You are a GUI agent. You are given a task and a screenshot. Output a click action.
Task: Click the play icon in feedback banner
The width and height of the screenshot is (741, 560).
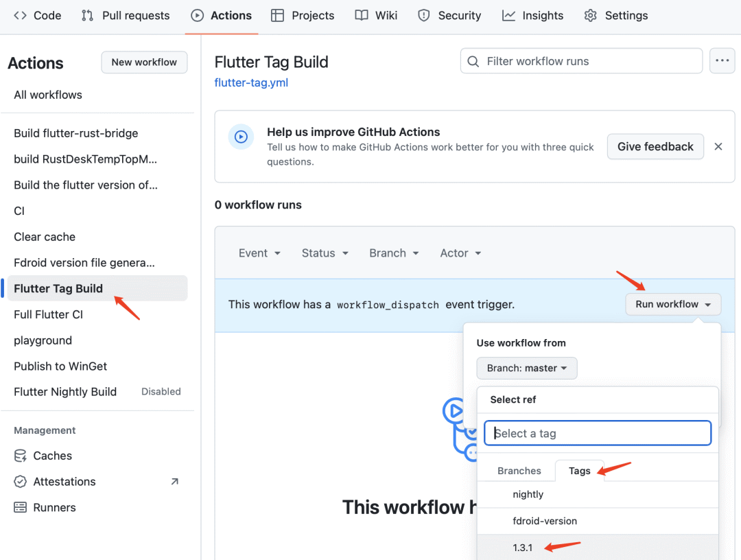241,137
